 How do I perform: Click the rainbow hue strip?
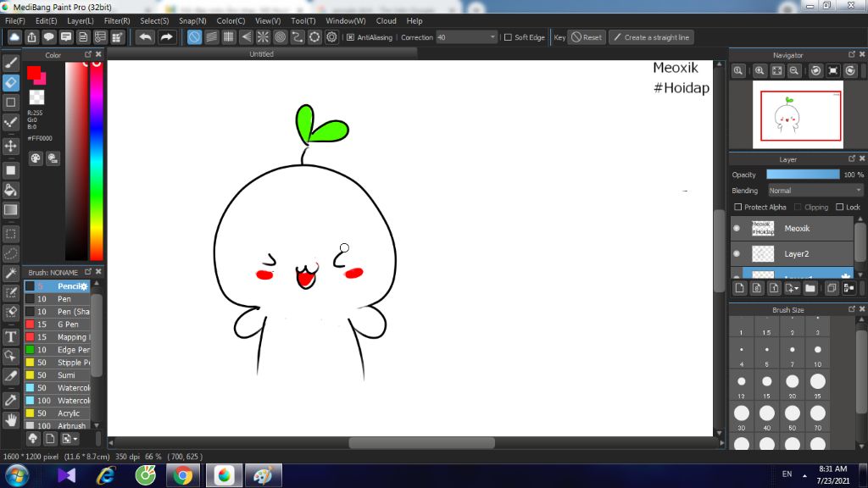[x=97, y=160]
